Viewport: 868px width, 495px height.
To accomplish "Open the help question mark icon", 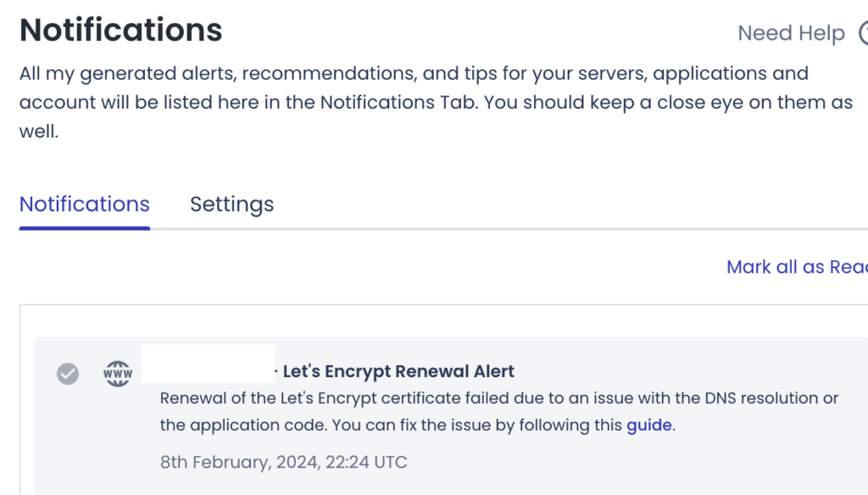I will [x=864, y=33].
